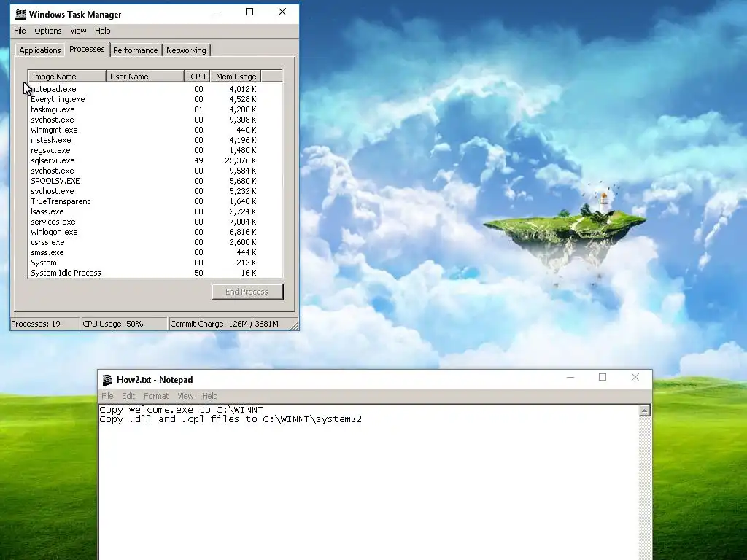747x560 pixels.
Task: Open the Help menu in Notepad
Action: pos(209,396)
